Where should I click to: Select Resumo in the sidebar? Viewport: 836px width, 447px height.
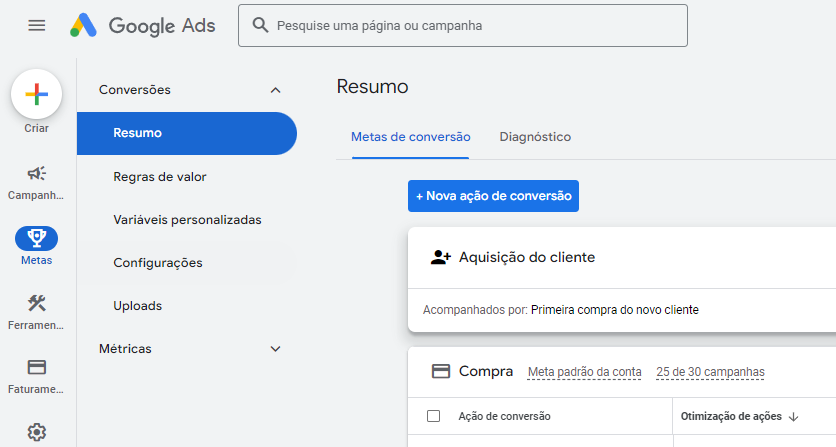coord(187,133)
